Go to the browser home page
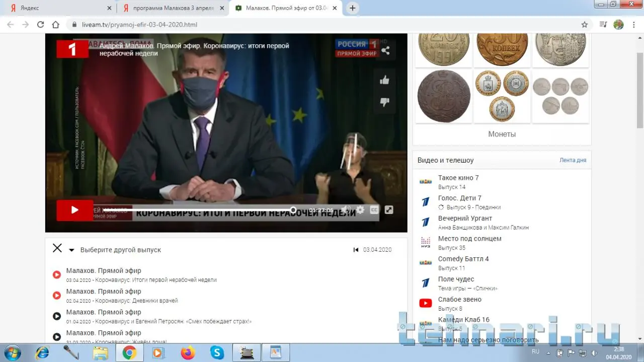 pyautogui.click(x=56, y=24)
